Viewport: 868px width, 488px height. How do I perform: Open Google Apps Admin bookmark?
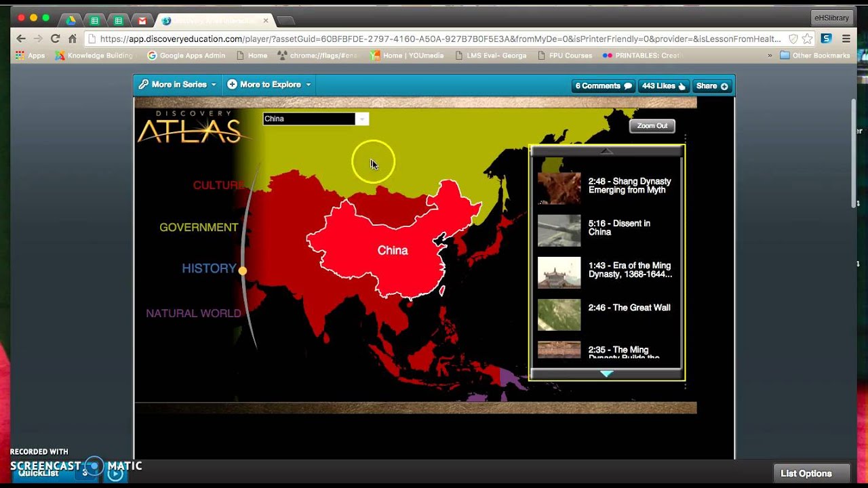[186, 56]
